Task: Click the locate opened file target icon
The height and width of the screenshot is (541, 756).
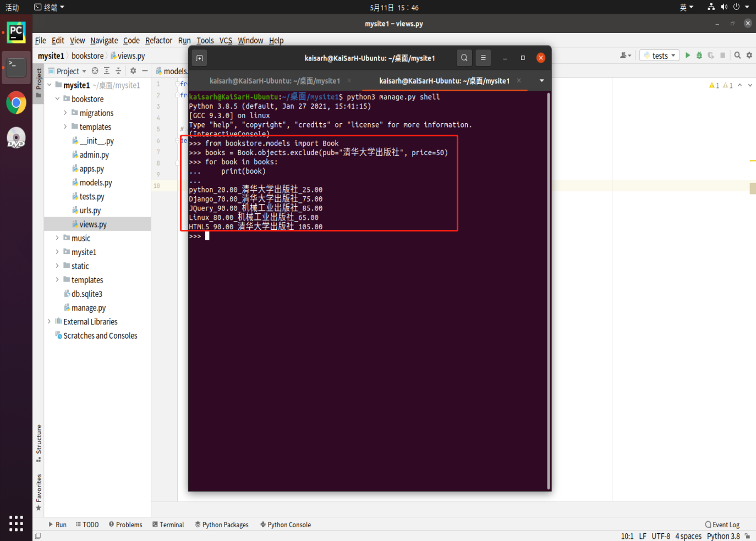Action: pyautogui.click(x=95, y=71)
